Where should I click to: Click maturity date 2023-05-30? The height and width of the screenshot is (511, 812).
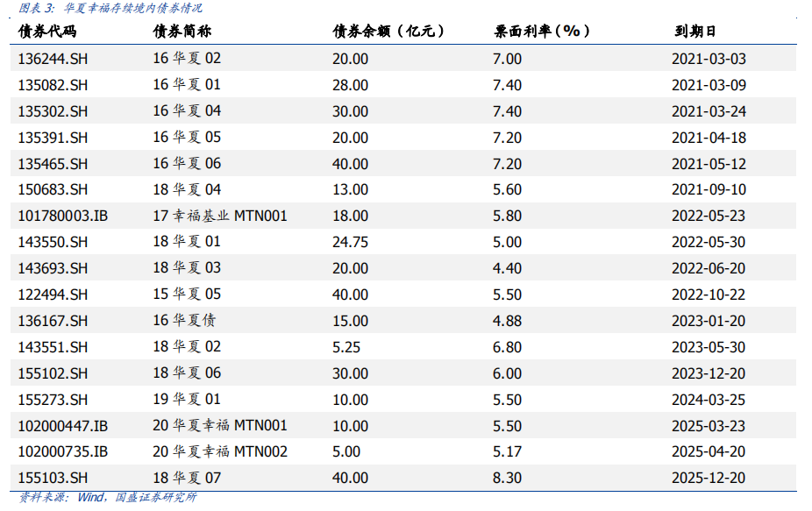pos(709,347)
